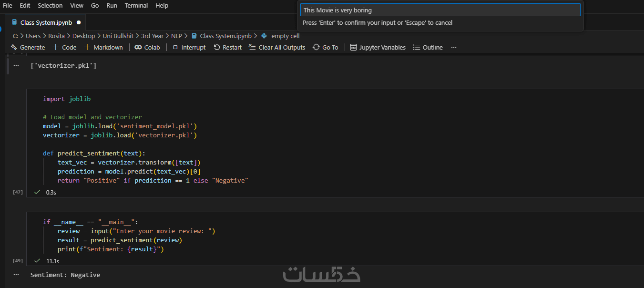644x288 pixels.
Task: Show the notebook Outline
Action: (428, 47)
